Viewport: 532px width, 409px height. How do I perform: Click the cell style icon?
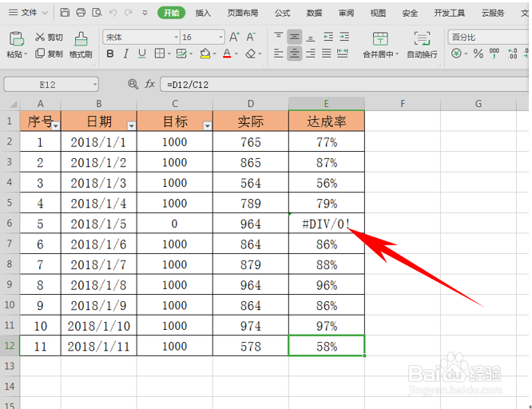(x=181, y=54)
